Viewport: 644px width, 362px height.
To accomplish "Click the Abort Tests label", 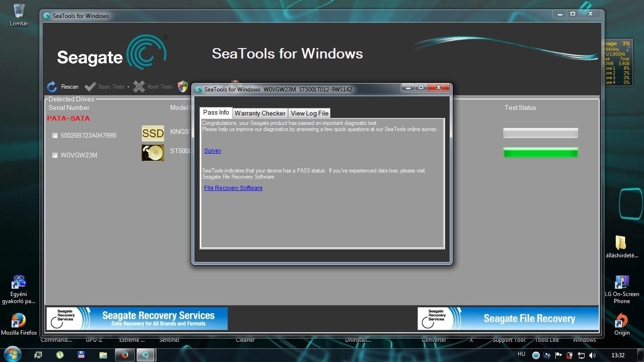I will coord(159,87).
